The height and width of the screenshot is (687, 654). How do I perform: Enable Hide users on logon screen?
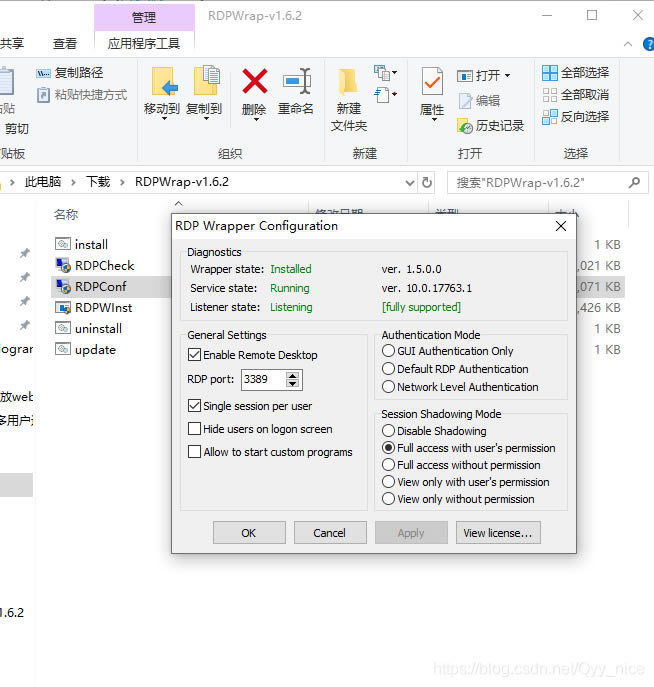tap(194, 428)
